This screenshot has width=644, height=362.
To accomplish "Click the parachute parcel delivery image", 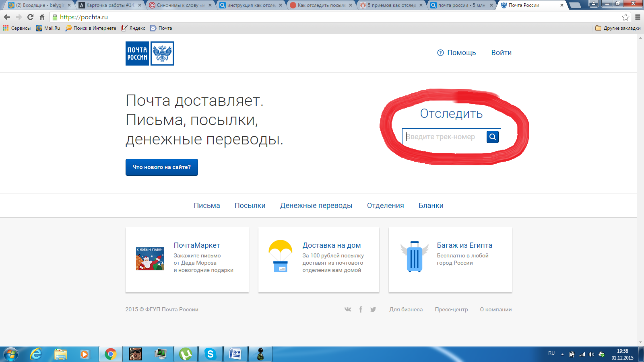I will click(x=281, y=256).
